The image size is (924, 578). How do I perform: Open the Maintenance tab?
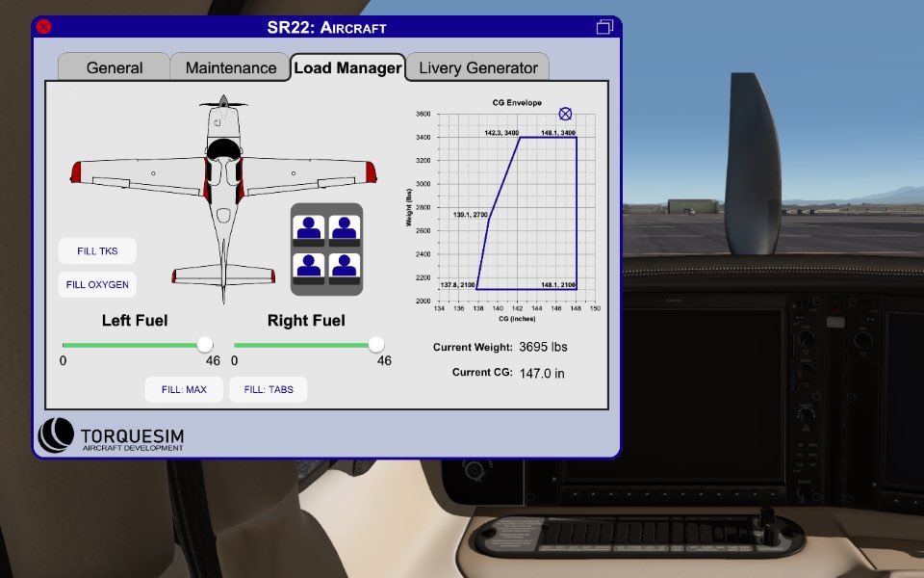click(x=230, y=67)
